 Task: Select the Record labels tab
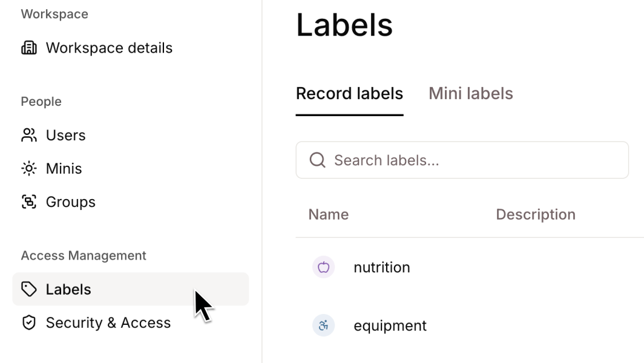tap(349, 93)
